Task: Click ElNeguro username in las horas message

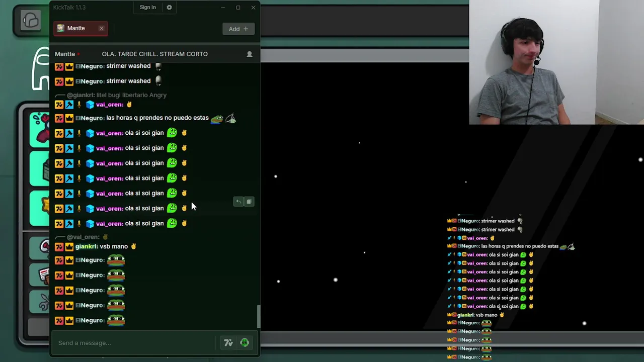Action: (x=90, y=118)
